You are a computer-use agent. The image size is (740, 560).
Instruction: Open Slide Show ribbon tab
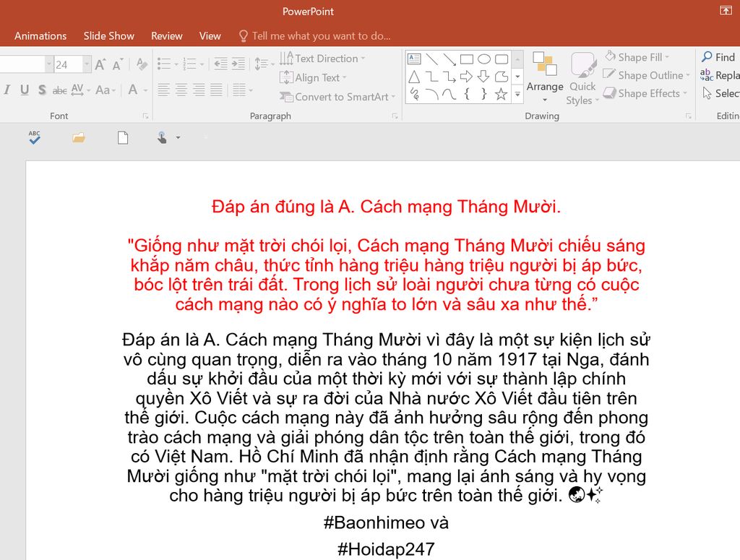coord(109,36)
